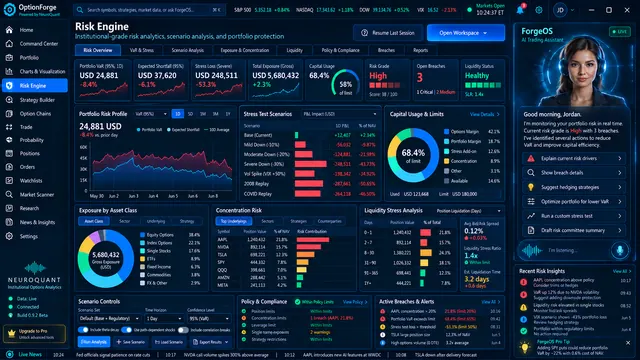Click Equity Options legend swatch
The height and width of the screenshot is (360, 640).
(142, 235)
